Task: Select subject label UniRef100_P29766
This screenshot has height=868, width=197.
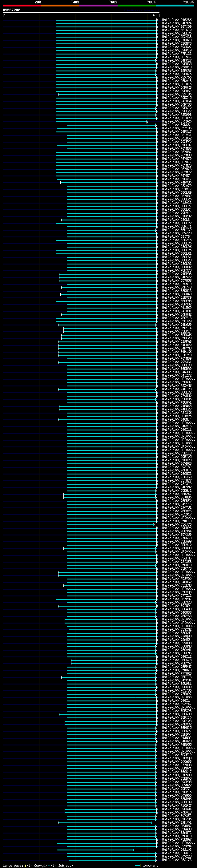Action: pos(176,78)
